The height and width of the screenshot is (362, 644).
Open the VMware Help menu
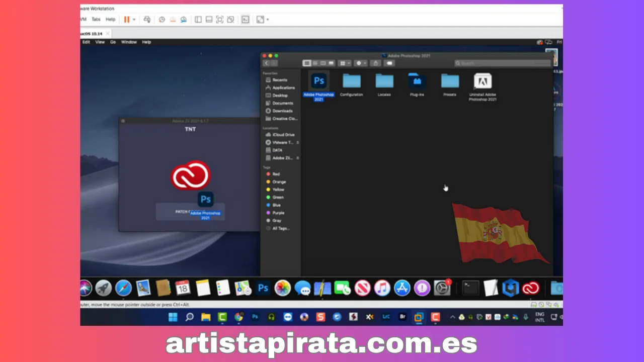(x=110, y=20)
